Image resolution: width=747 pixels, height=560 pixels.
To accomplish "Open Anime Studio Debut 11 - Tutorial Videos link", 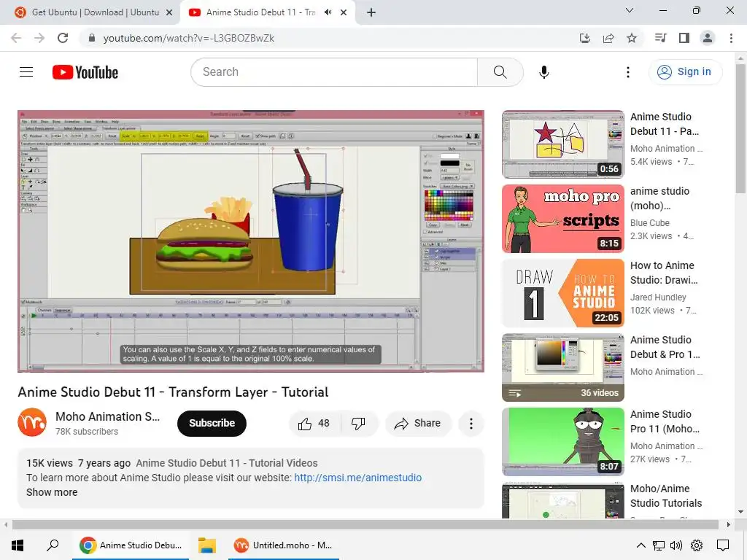I will coord(227,463).
